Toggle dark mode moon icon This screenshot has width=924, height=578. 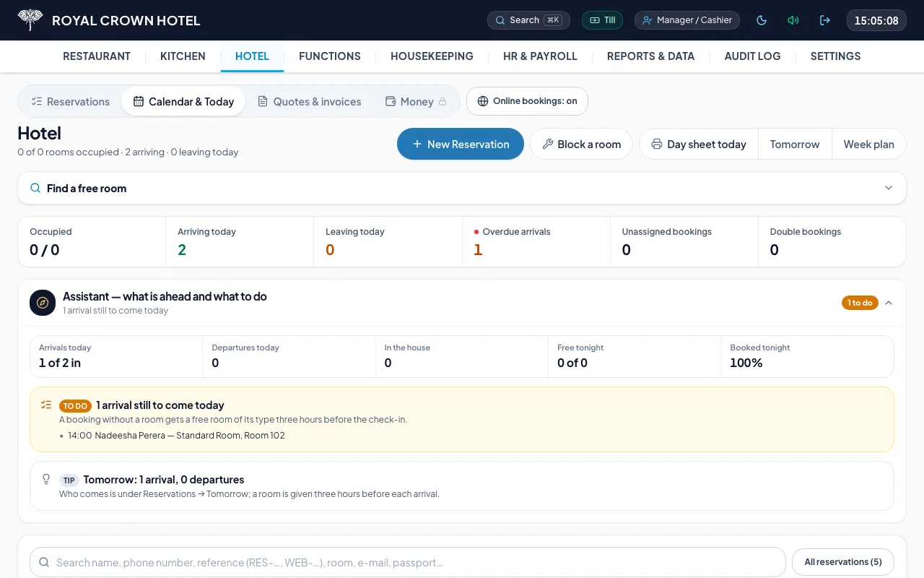coord(762,20)
